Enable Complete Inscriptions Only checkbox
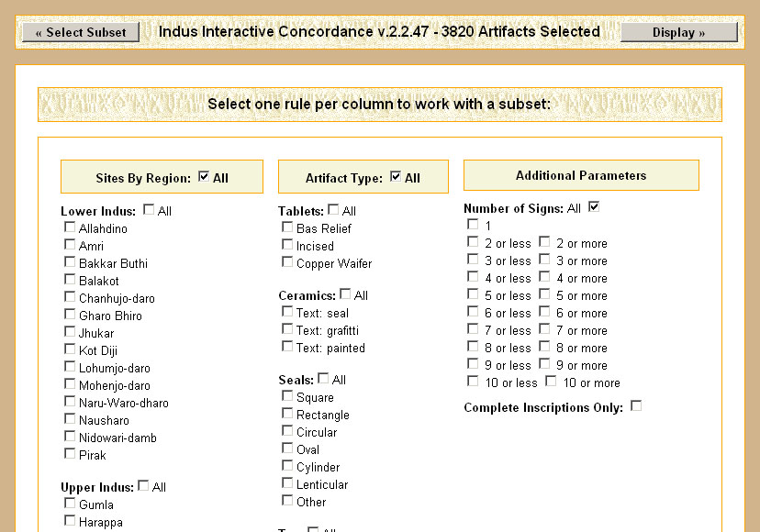Viewport: 760px width, 532px height. 636,405
